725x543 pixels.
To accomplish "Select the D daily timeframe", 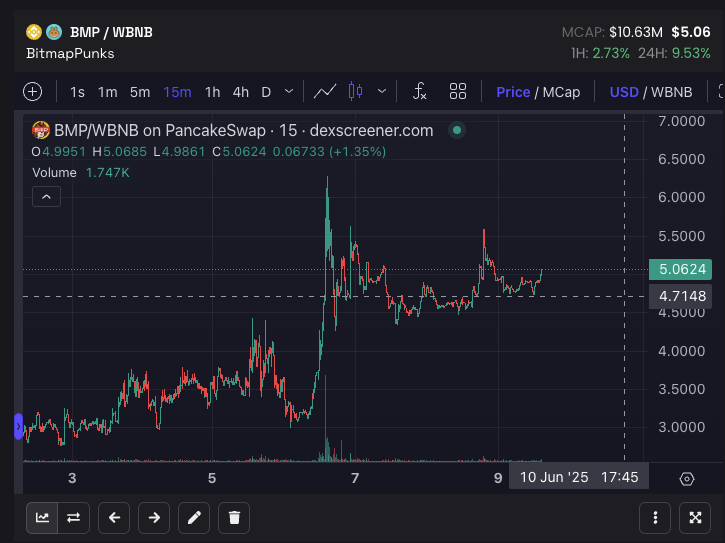I will tap(266, 92).
